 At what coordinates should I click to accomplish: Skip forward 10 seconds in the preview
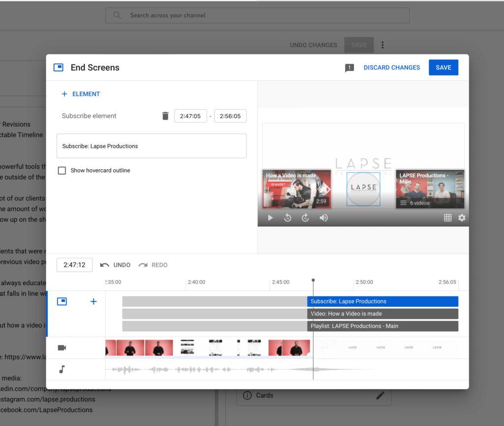pyautogui.click(x=305, y=218)
